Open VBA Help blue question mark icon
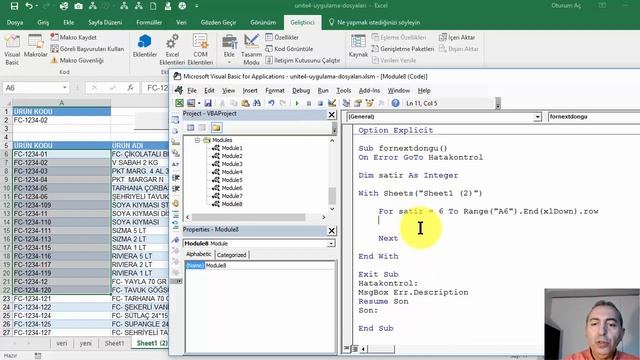This screenshot has width=640, height=360. 395,103
